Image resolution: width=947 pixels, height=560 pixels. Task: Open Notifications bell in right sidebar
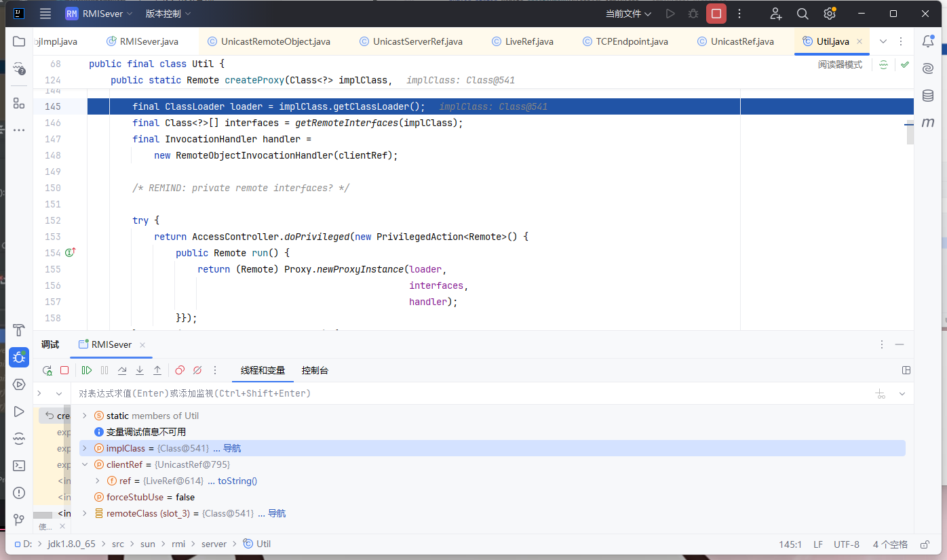(927, 41)
